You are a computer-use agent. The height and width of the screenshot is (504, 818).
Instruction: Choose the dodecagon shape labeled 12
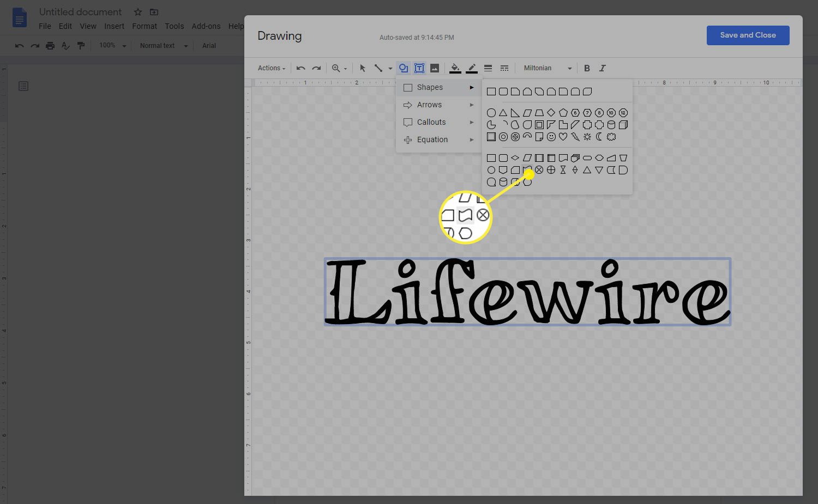tap(623, 113)
